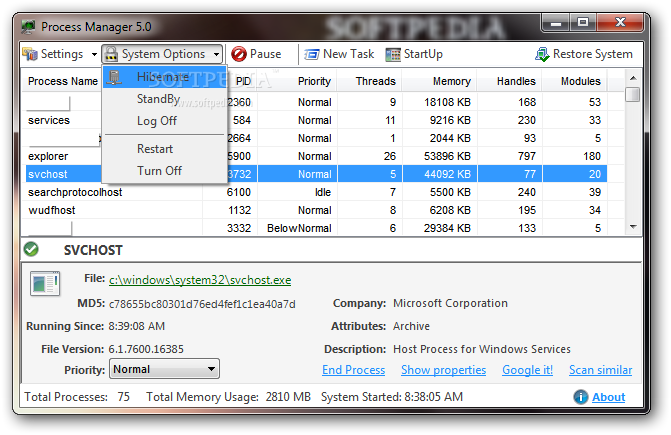671x435 pixels.
Task: Click the MD5 hash value
Action: [202, 304]
